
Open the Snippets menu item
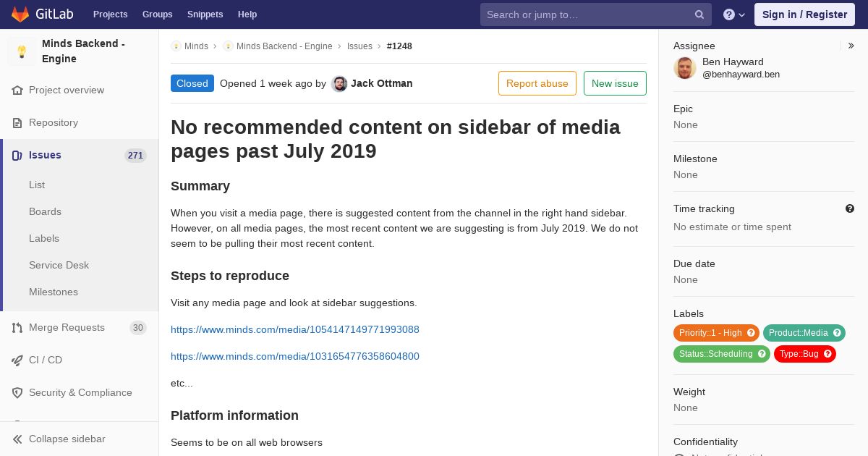tap(205, 14)
